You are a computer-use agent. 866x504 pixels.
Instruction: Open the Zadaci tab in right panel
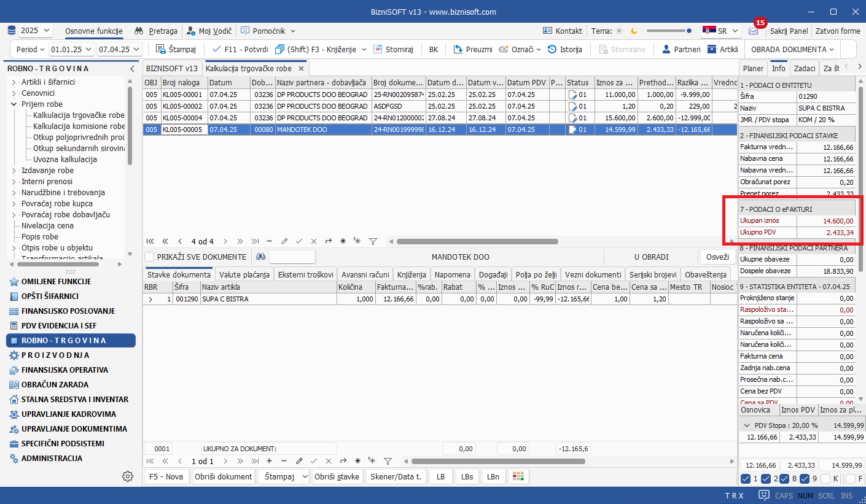(x=804, y=69)
